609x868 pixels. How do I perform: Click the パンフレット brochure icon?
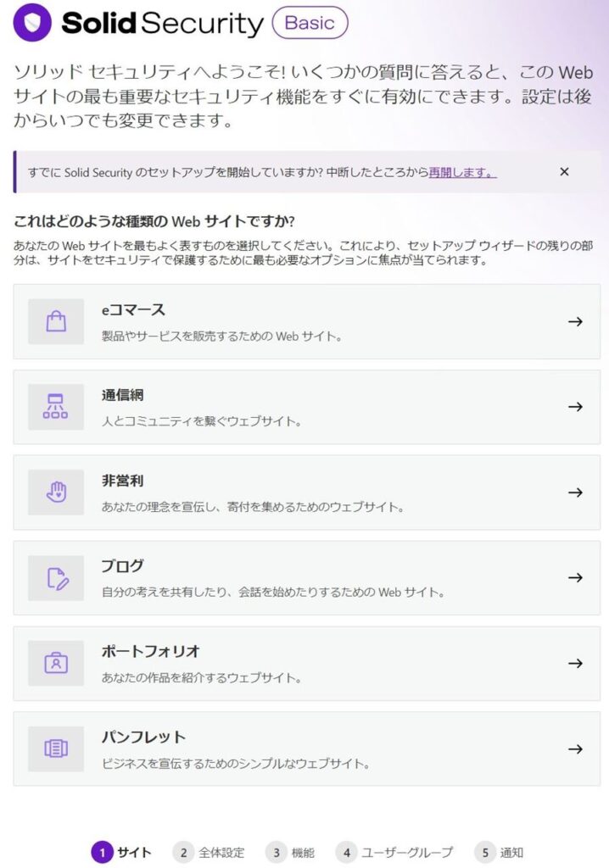coord(56,749)
